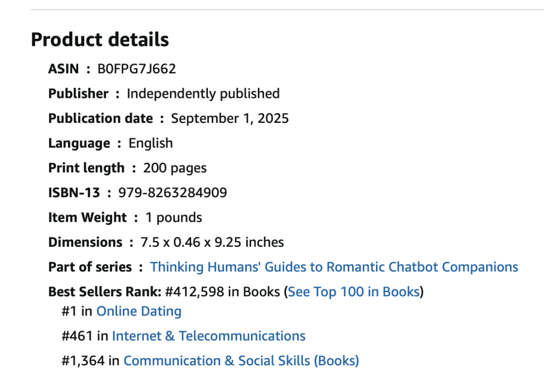The image size is (544, 392).
Task: Click the Best Sellers Rank label
Action: (105, 292)
